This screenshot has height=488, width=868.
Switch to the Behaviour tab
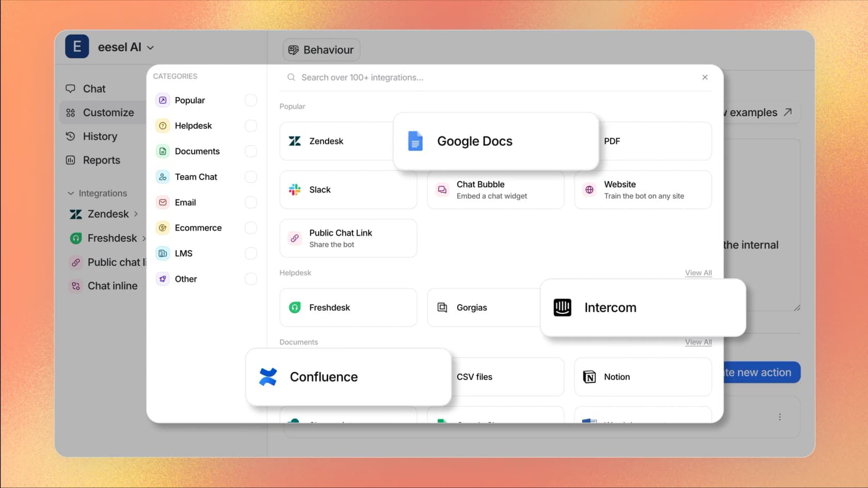click(x=321, y=50)
